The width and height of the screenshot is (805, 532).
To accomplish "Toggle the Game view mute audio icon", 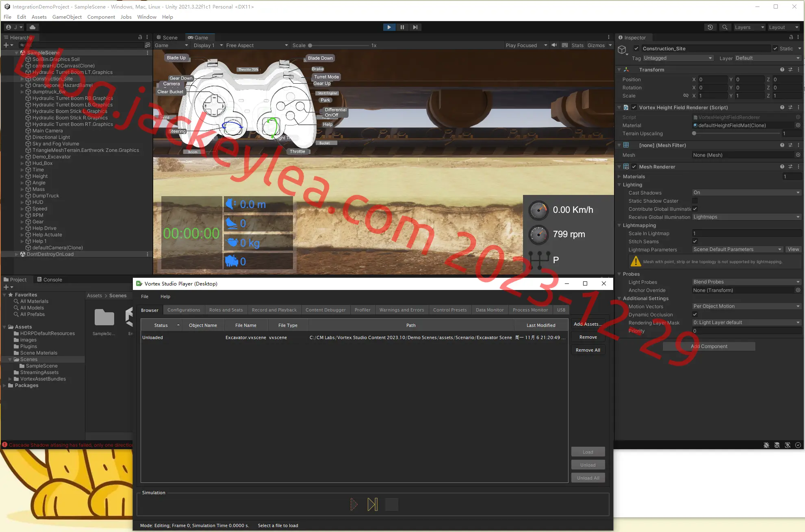I will tap(554, 45).
